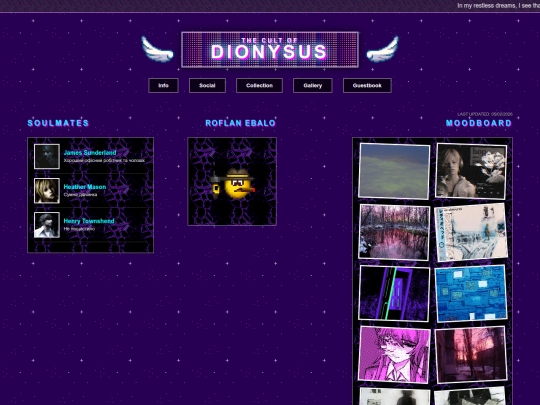This screenshot has height=405, width=540.
Task: Open Henry Townshend profile link
Action: click(89, 221)
